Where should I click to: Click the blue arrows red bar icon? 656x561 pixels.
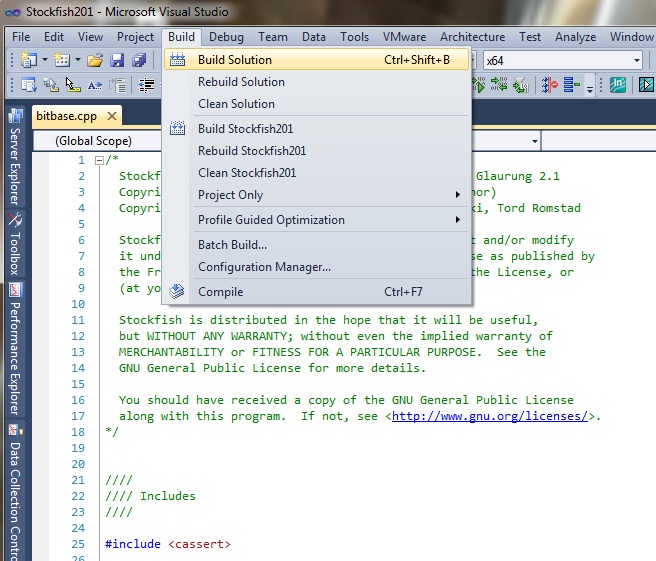pos(550,85)
